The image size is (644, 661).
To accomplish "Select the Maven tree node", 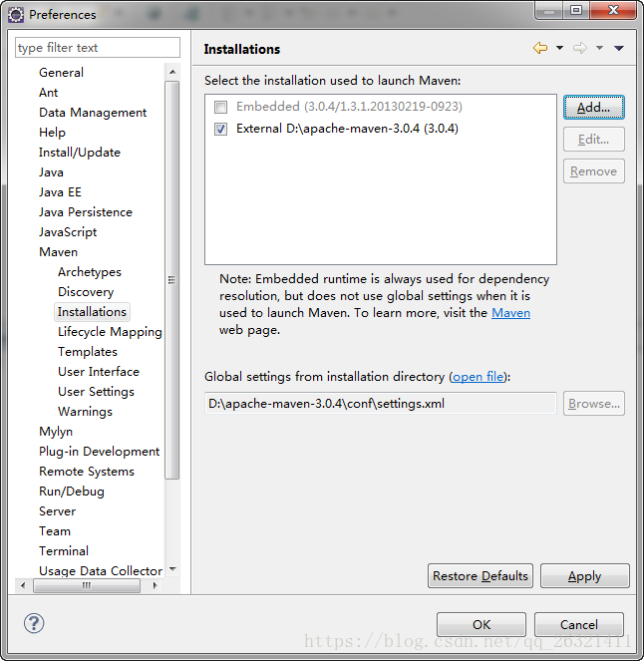I will pos(58,252).
